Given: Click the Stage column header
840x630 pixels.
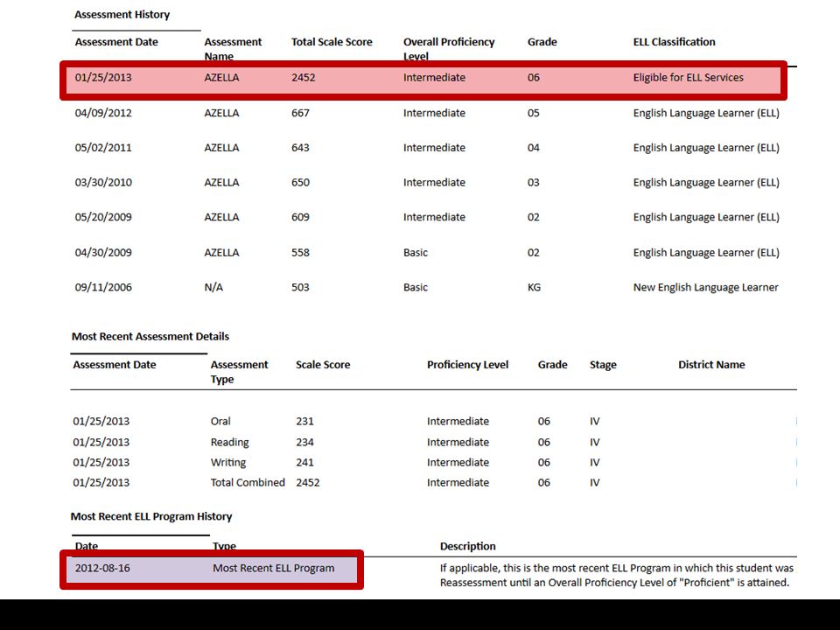Looking at the screenshot, I should point(603,366).
